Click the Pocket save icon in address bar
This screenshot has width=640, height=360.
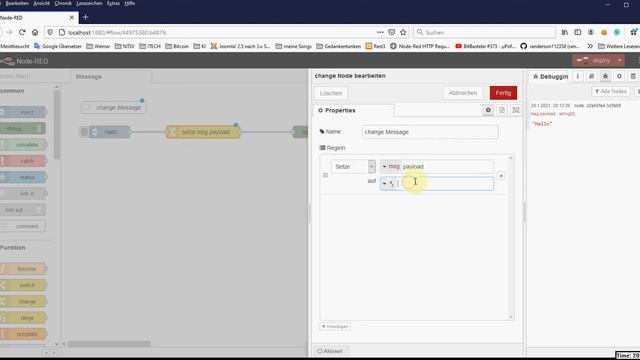tap(391, 32)
